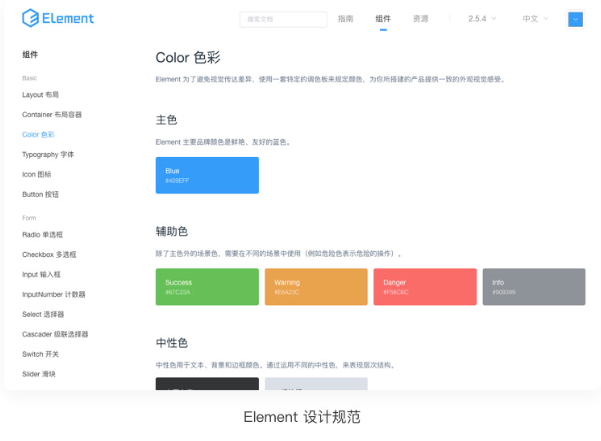Screen dimensions: 601x441
Task: Click the orange Warning color swatch
Action: tap(316, 287)
